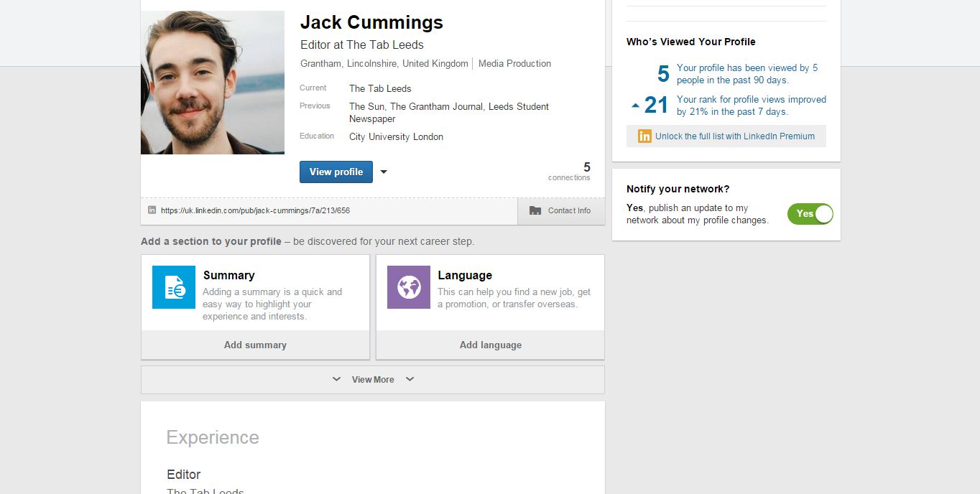Open profile viewed by 5 people link

747,74
